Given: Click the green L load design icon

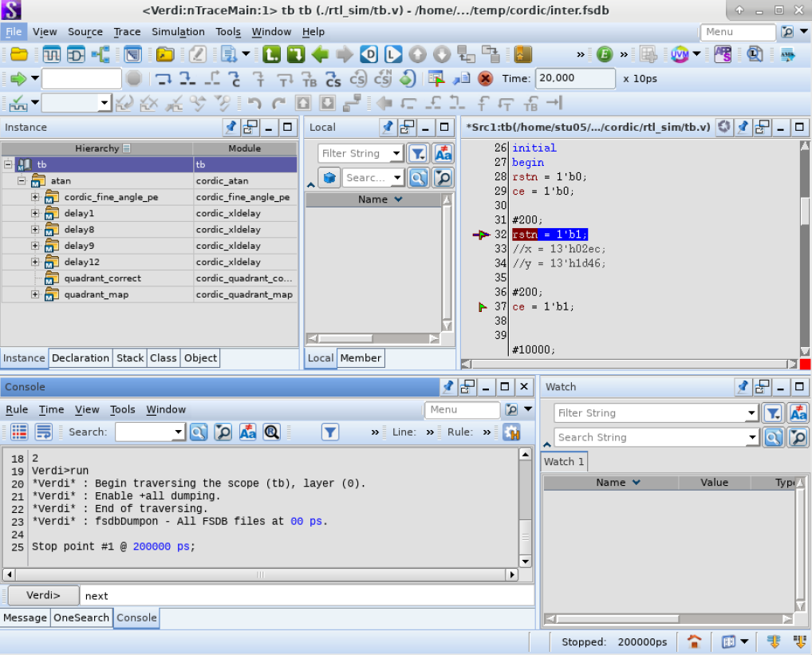Looking at the screenshot, I should coord(271,53).
